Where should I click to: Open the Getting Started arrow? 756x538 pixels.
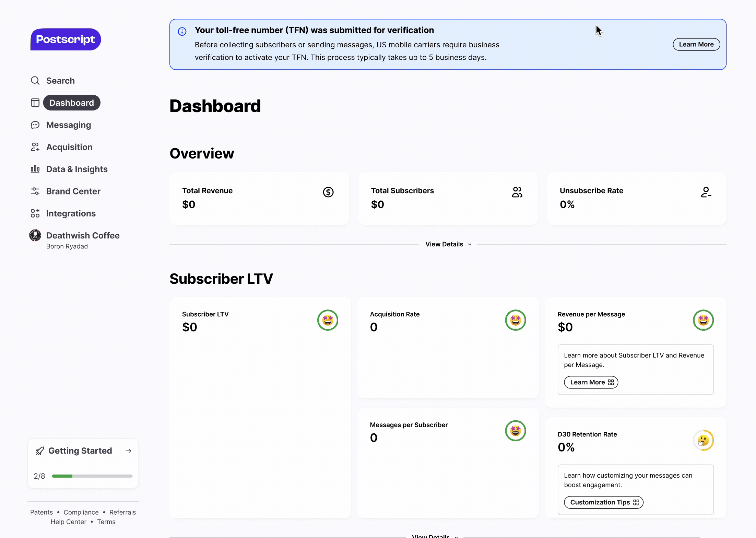[x=129, y=451]
